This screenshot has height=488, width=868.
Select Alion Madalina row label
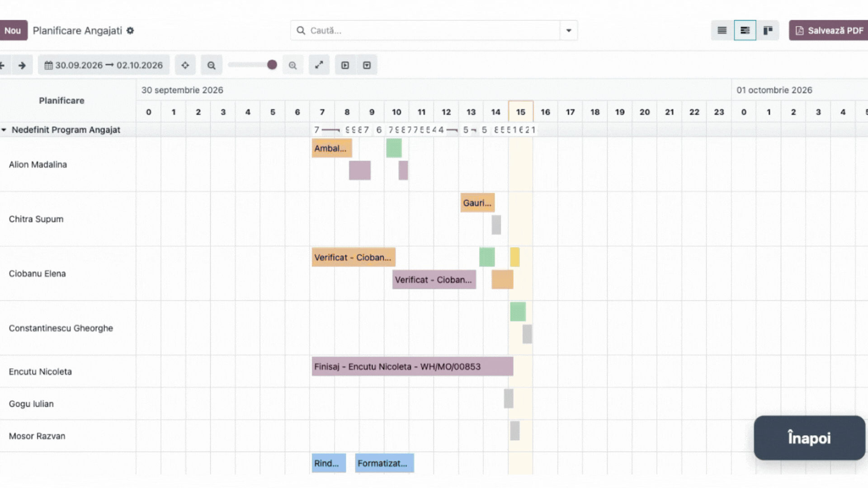(x=38, y=164)
